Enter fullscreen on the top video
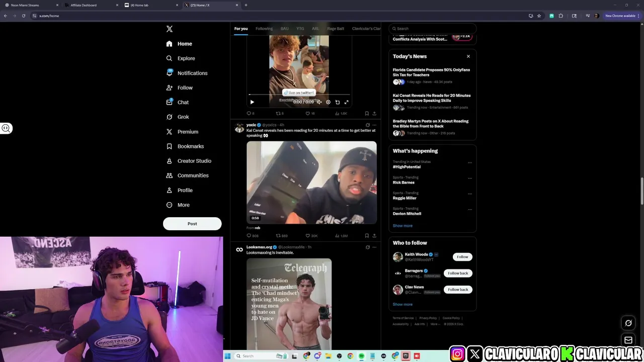Viewport: 644px width, 362px height. click(x=346, y=102)
